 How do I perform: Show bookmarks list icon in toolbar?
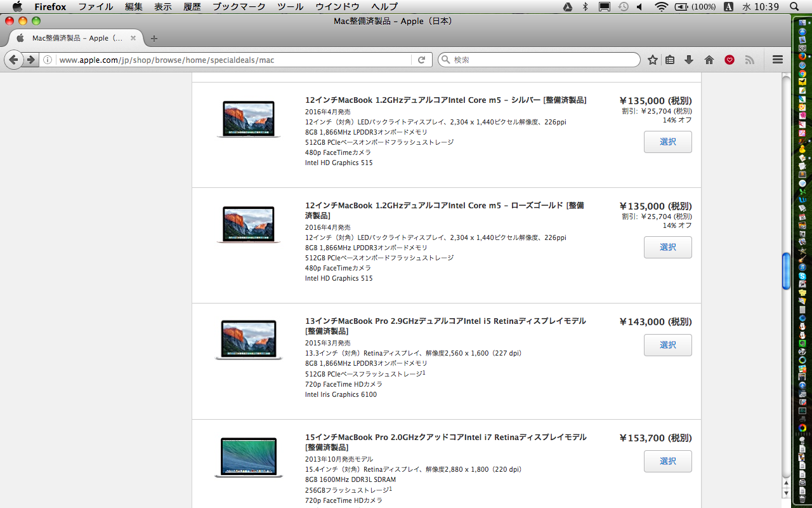(x=670, y=60)
